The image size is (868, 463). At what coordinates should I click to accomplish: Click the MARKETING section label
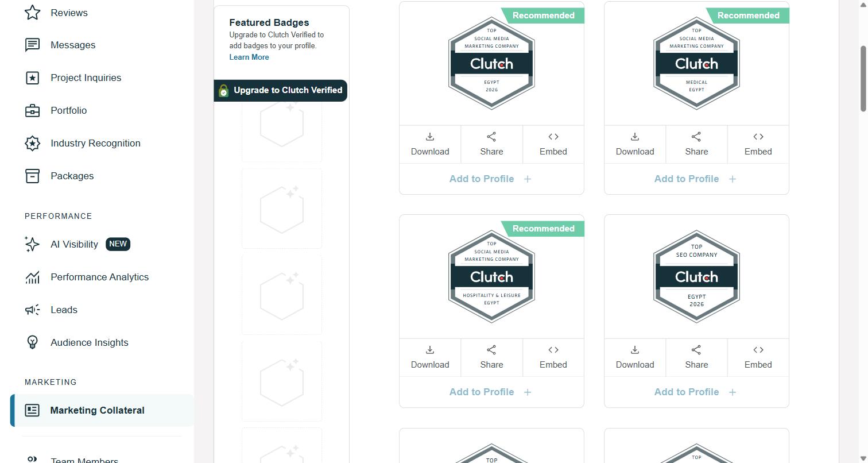coord(51,382)
